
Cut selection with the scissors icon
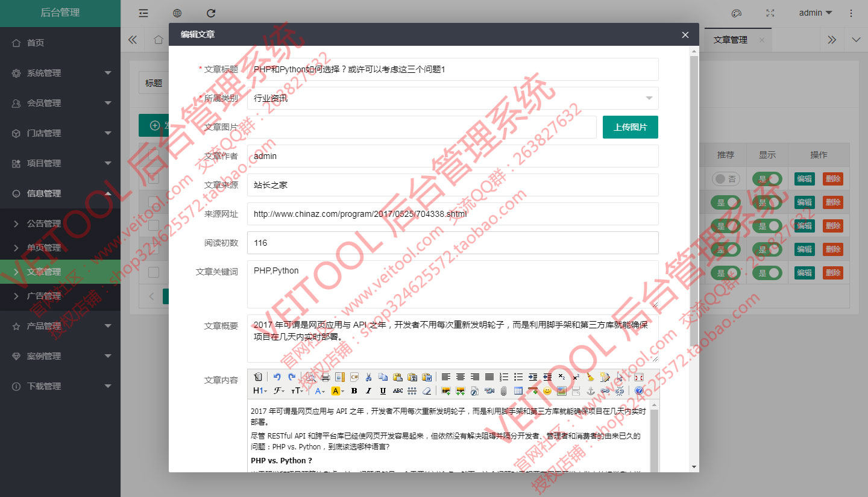point(369,377)
